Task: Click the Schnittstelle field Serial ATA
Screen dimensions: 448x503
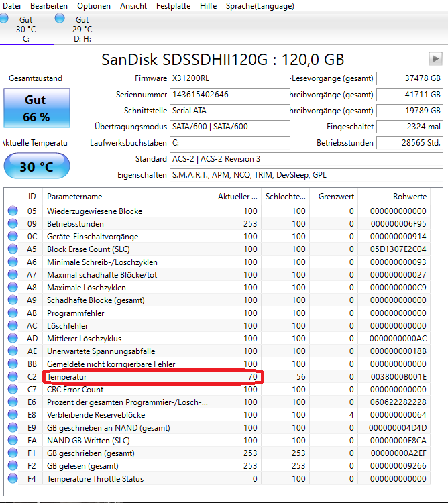Action: point(229,111)
